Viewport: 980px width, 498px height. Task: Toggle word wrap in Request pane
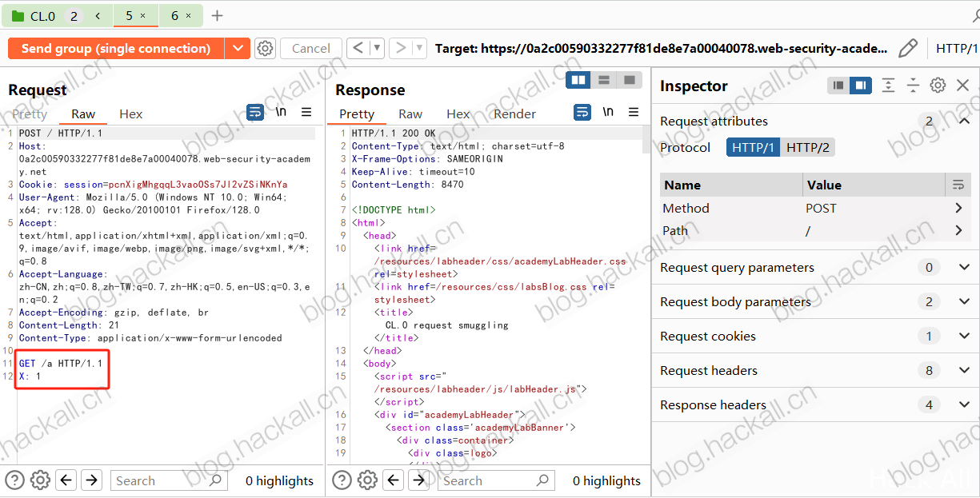click(x=255, y=113)
